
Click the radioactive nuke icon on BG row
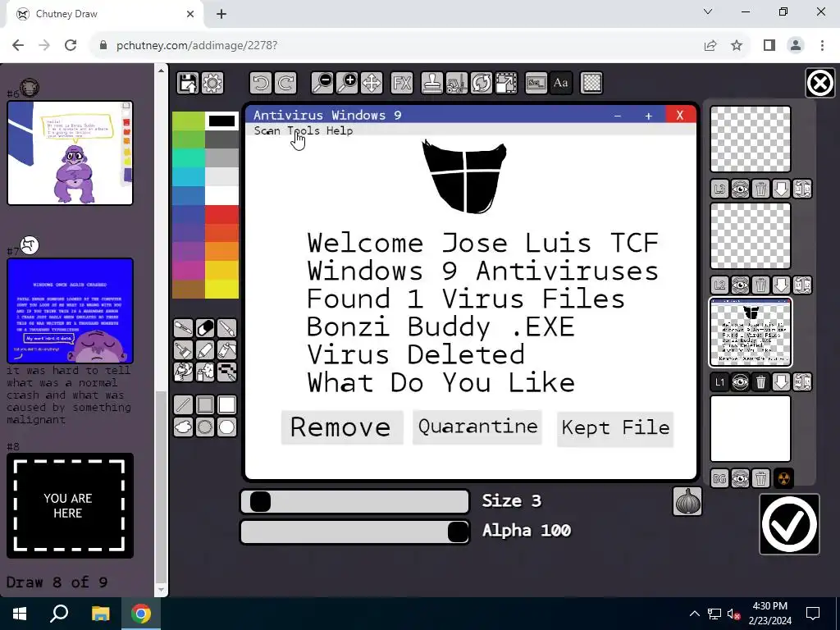783,478
